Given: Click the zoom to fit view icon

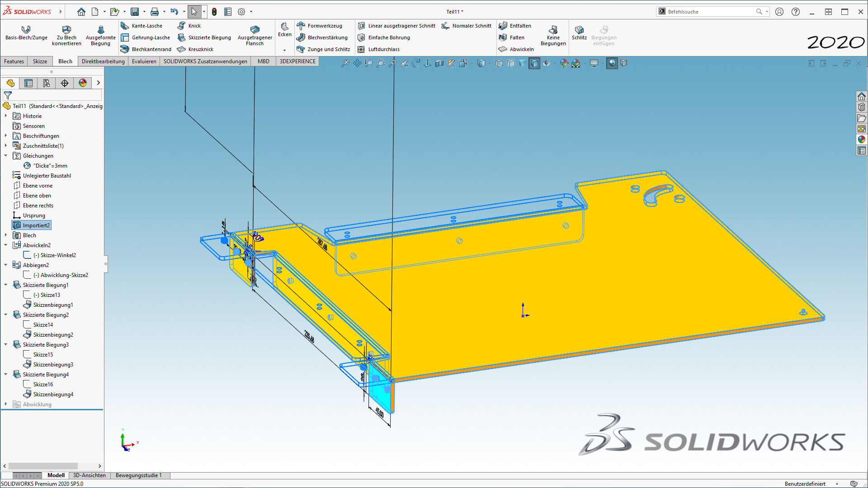Looking at the screenshot, I should [x=345, y=63].
